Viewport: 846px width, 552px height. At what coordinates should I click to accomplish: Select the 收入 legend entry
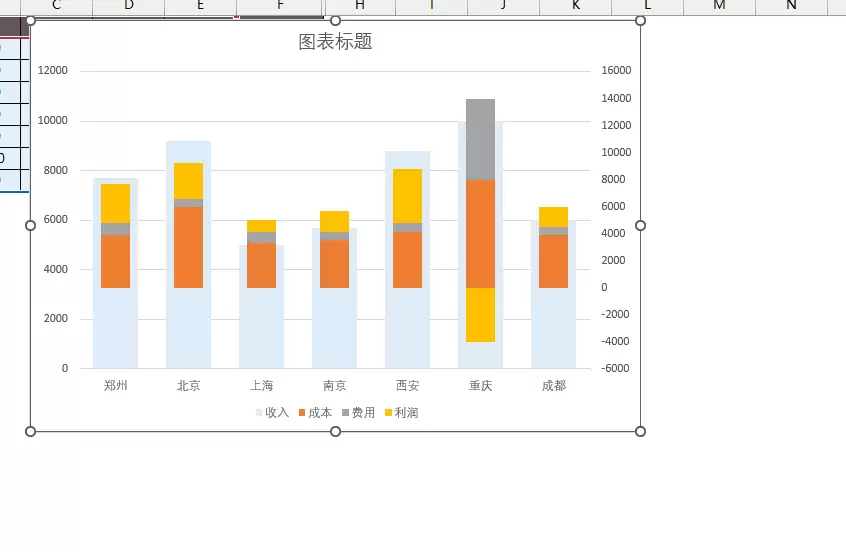coord(272,413)
